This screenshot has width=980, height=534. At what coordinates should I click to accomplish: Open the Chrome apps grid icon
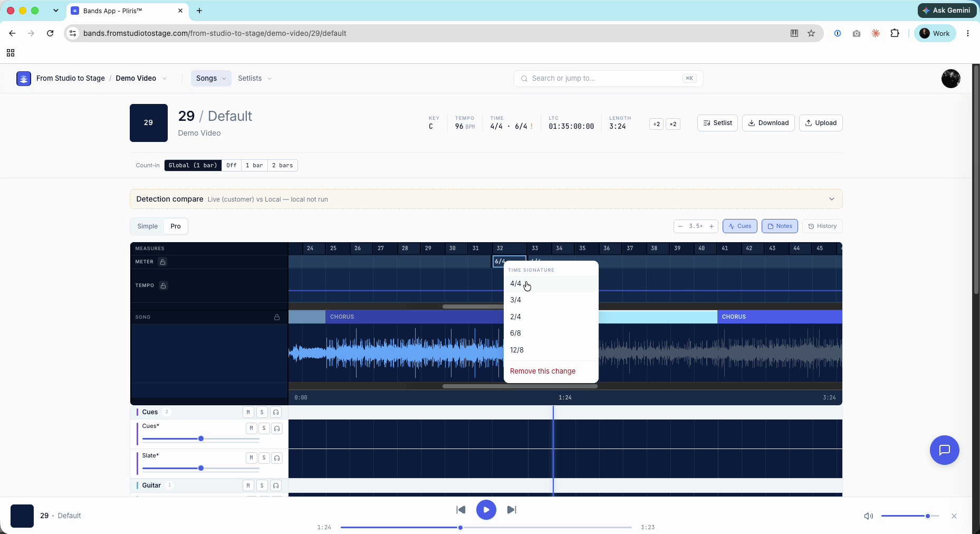(x=11, y=53)
